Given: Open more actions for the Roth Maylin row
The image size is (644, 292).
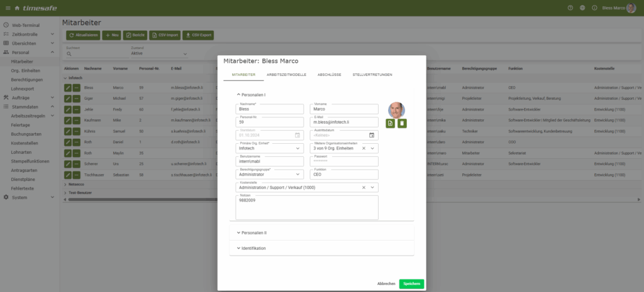Looking at the screenshot, I should 76,153.
